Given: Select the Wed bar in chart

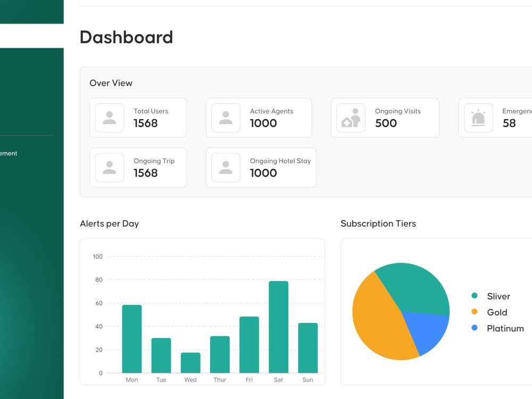Looking at the screenshot, I should point(190,363).
